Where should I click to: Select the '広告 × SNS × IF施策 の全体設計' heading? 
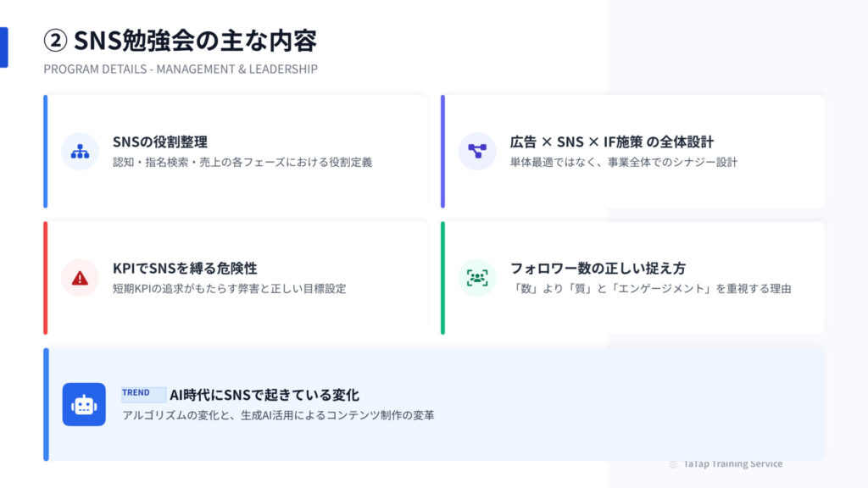[x=611, y=142]
